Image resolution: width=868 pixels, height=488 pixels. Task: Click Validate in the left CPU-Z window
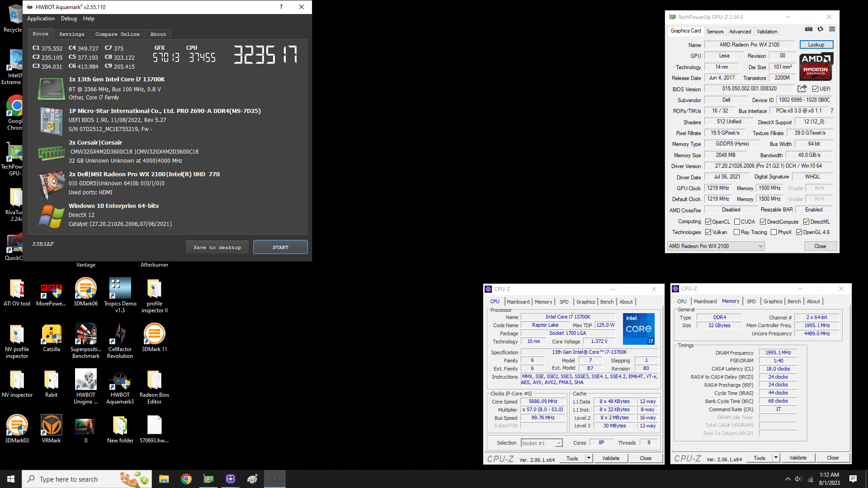point(611,458)
